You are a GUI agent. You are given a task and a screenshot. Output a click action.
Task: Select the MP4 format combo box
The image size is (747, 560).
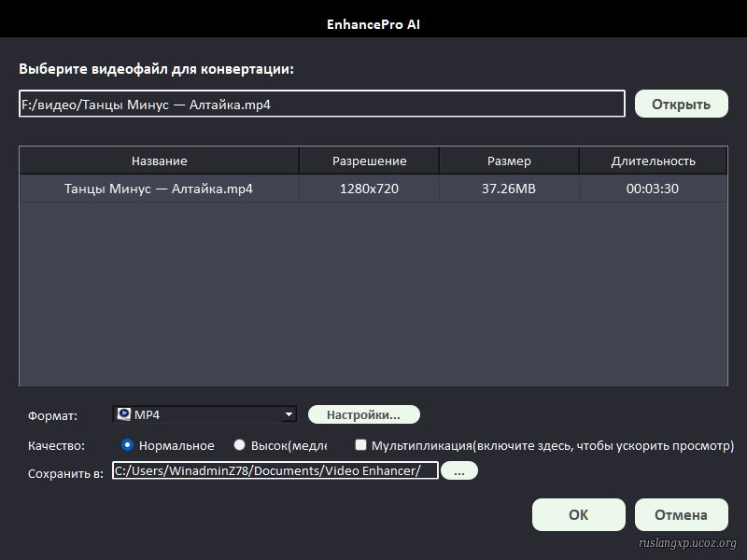(x=205, y=414)
